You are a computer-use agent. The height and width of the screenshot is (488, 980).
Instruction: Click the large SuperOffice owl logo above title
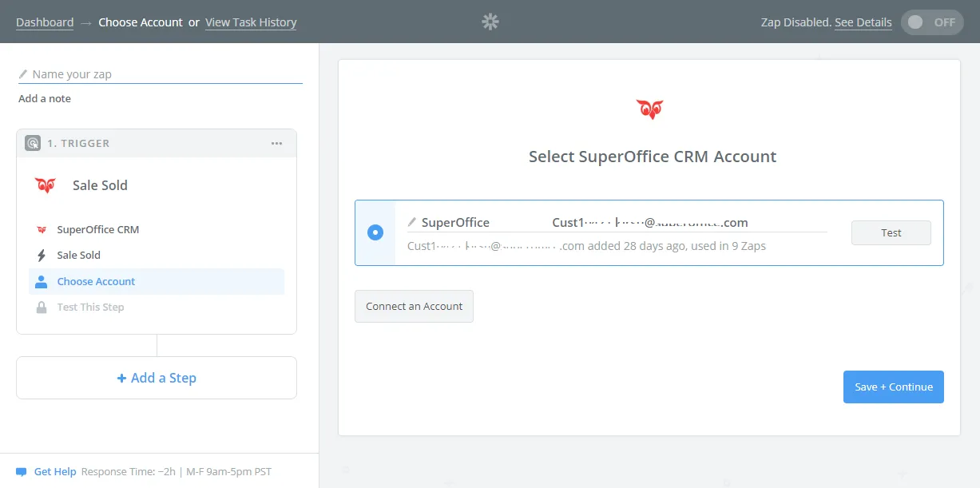[x=649, y=109]
